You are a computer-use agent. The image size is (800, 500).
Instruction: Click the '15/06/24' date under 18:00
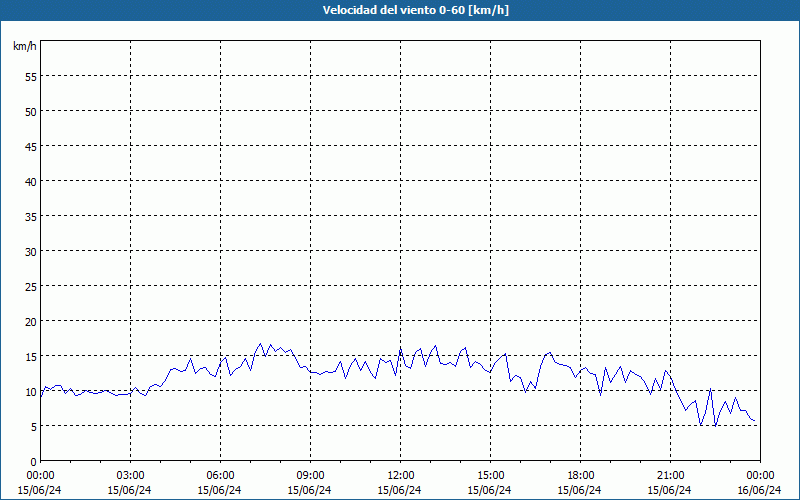(x=580, y=490)
